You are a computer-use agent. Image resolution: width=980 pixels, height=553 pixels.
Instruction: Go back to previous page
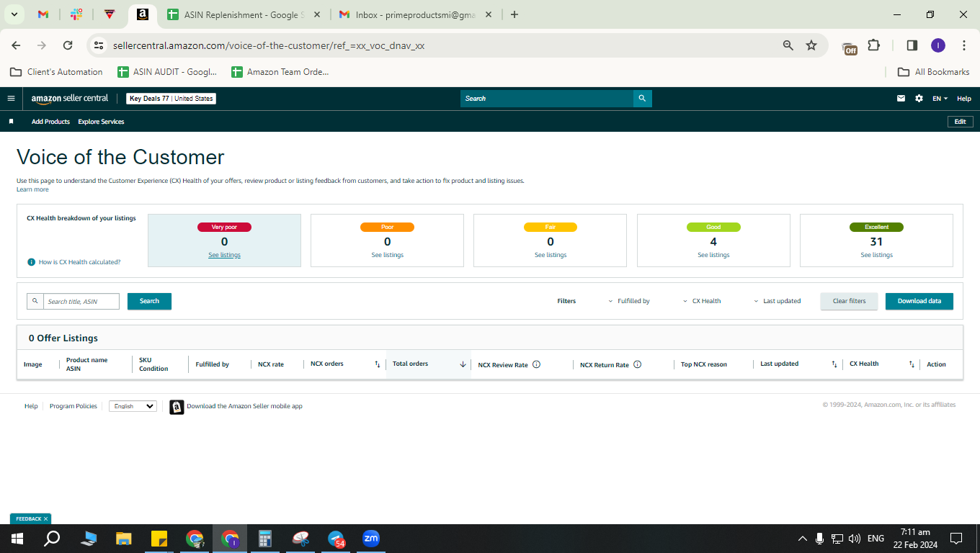[16, 45]
